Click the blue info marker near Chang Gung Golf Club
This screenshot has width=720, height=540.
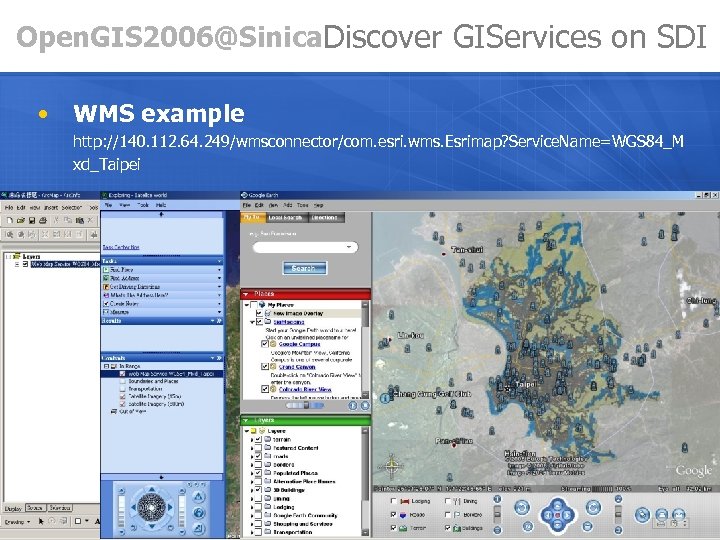385,399
